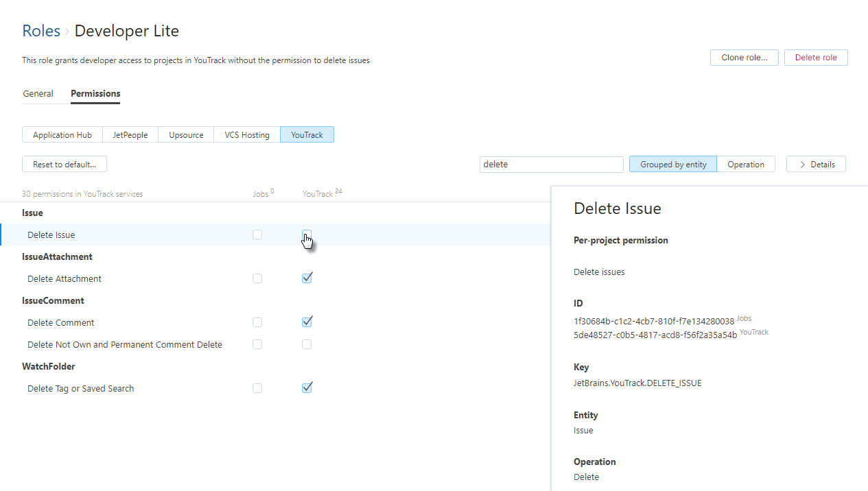The image size is (868, 491).
Task: Uncheck Delete Attachment for YouTrack
Action: coord(307,278)
